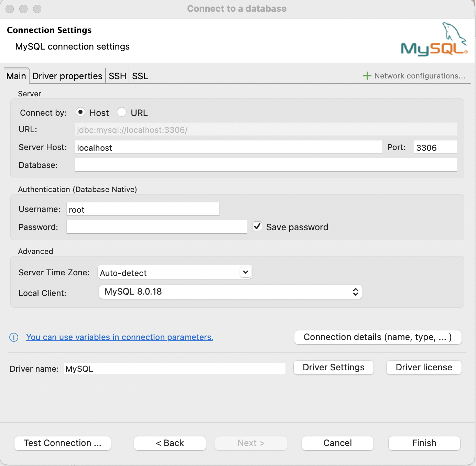The width and height of the screenshot is (476, 466).
Task: Click the Finish button
Action: click(x=424, y=443)
